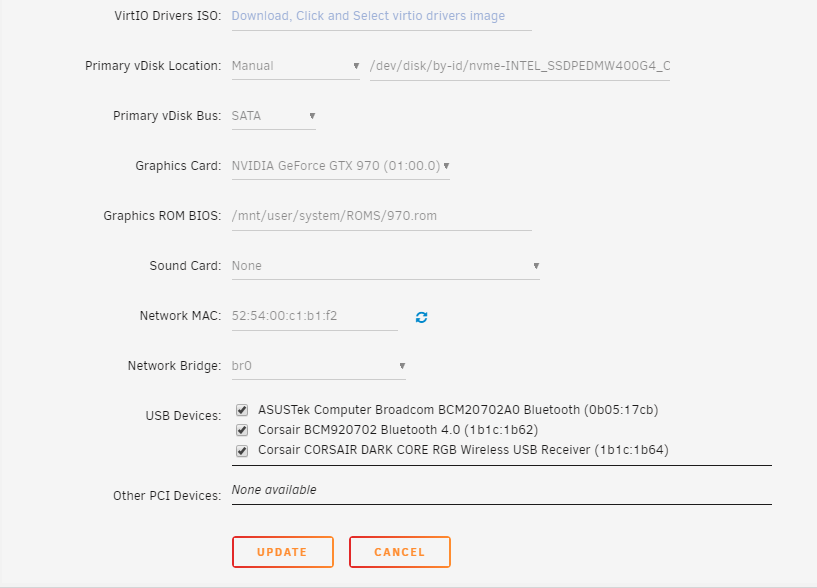Image resolution: width=817 pixels, height=588 pixels.
Task: Click the CANCEL button
Action: (400, 552)
